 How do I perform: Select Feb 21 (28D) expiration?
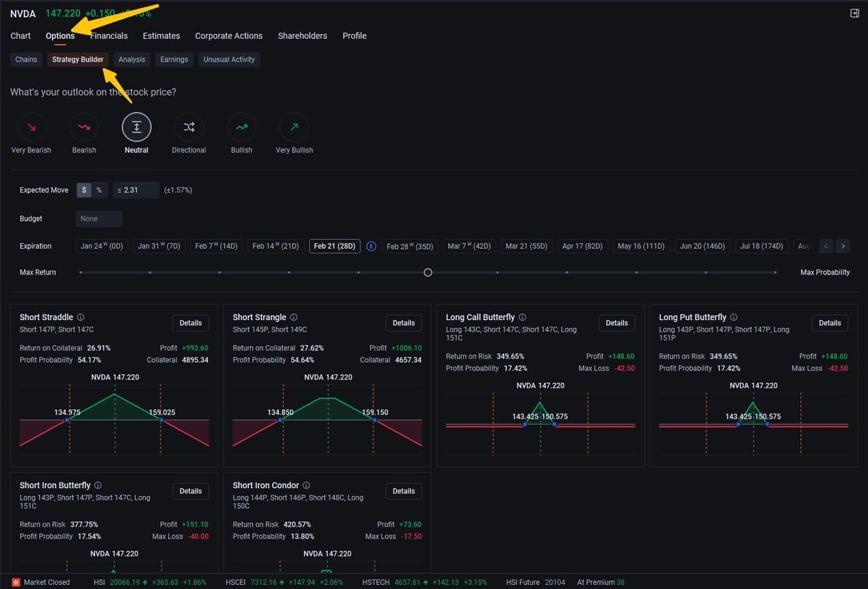(x=335, y=246)
